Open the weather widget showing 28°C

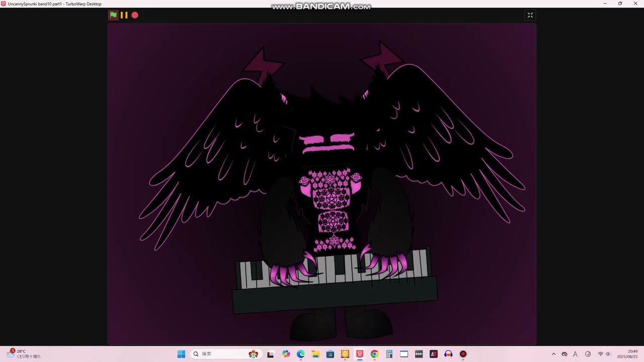(24, 354)
